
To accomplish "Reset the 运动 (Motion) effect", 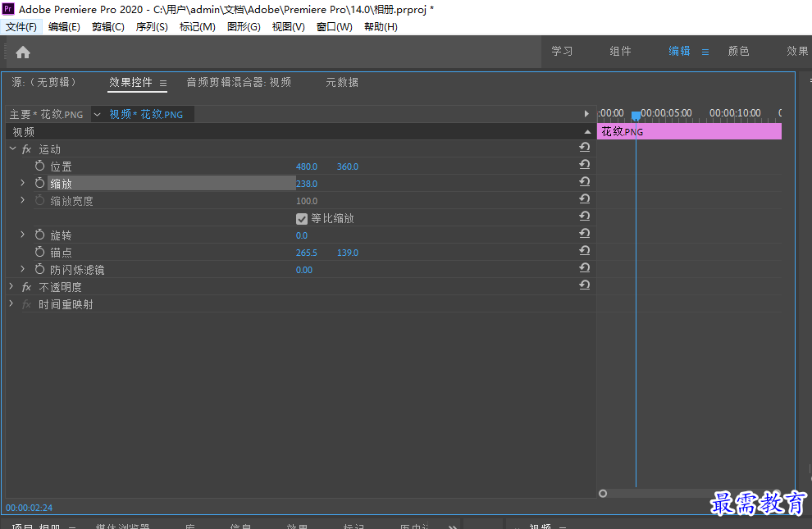I will pyautogui.click(x=585, y=148).
